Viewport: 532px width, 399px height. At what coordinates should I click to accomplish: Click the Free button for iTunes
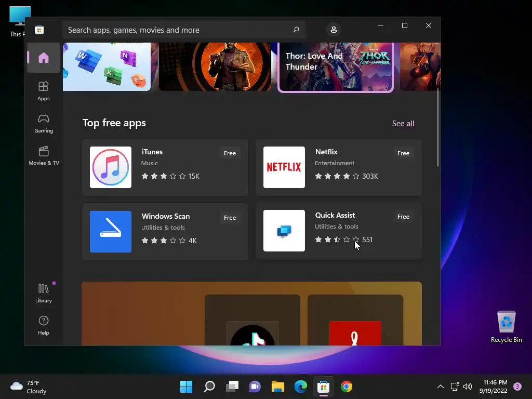[x=230, y=153]
